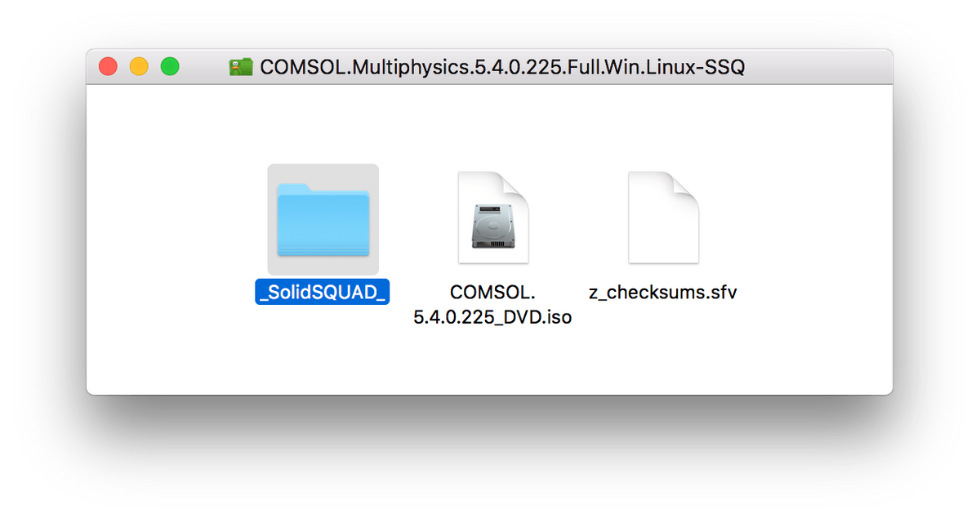The width and height of the screenshot is (980, 519).
Task: Select the z_checksums.sfv blank document icon
Action: pyautogui.click(x=663, y=217)
